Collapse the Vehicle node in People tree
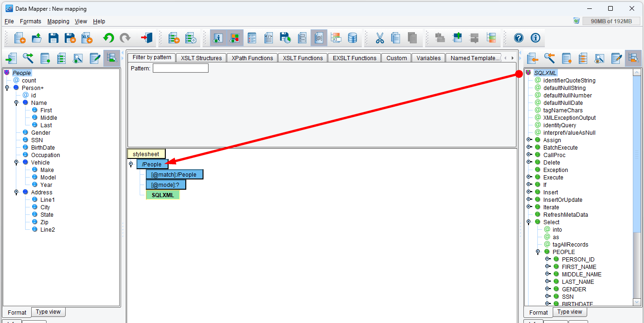Image resolution: width=644 pixels, height=323 pixels. point(16,163)
